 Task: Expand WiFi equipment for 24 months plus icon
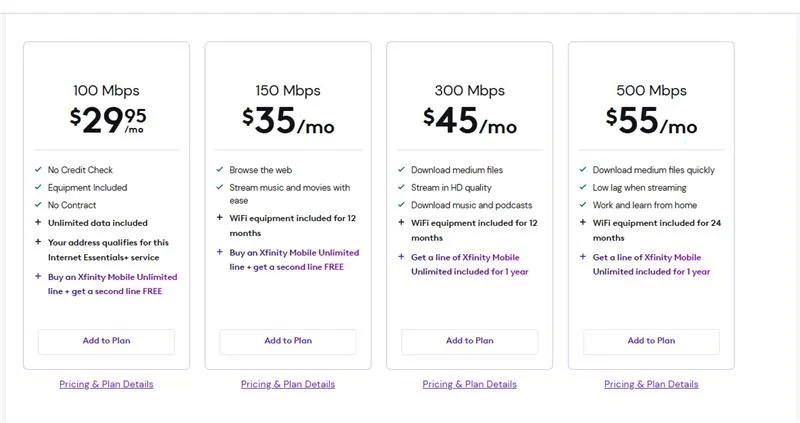(x=583, y=223)
